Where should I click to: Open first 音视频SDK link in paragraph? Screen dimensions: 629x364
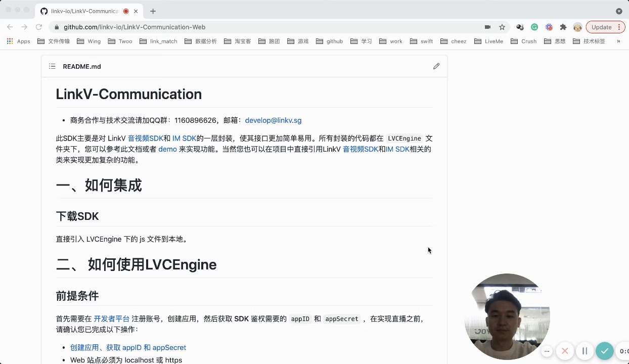146,138
